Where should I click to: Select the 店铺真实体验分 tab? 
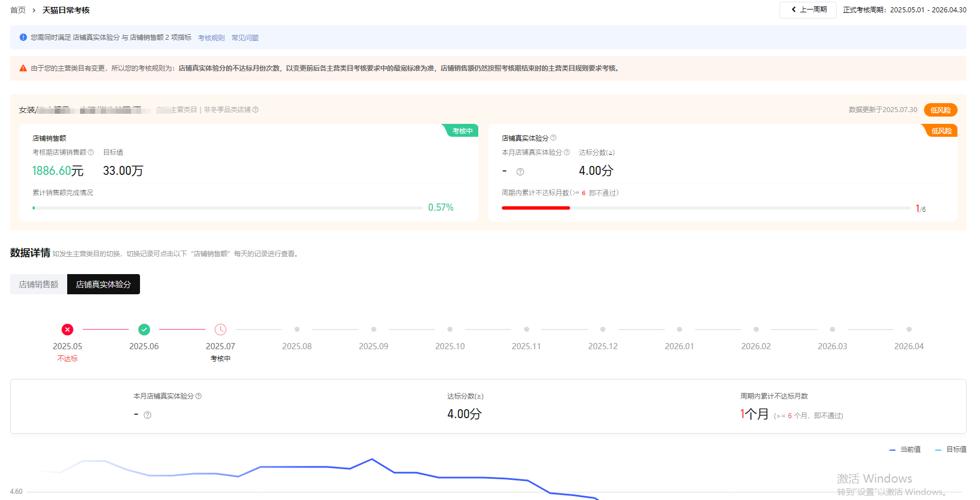(104, 284)
